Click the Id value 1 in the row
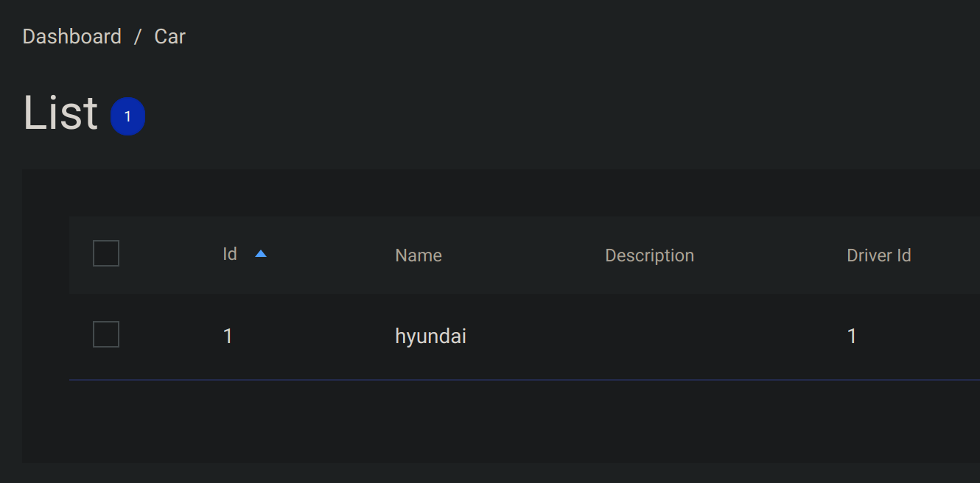The height and width of the screenshot is (483, 980). pyautogui.click(x=228, y=336)
